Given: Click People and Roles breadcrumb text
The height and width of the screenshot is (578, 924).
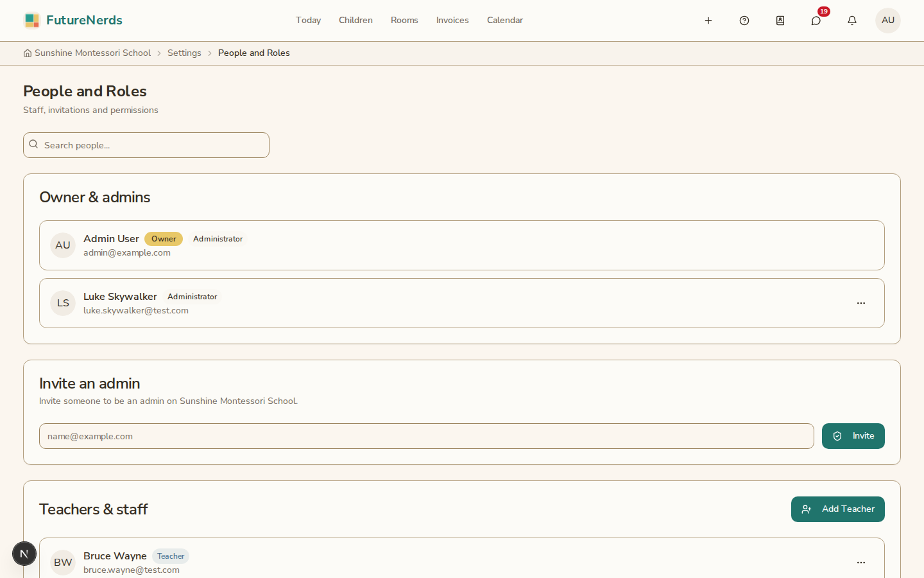Looking at the screenshot, I should pos(254,53).
